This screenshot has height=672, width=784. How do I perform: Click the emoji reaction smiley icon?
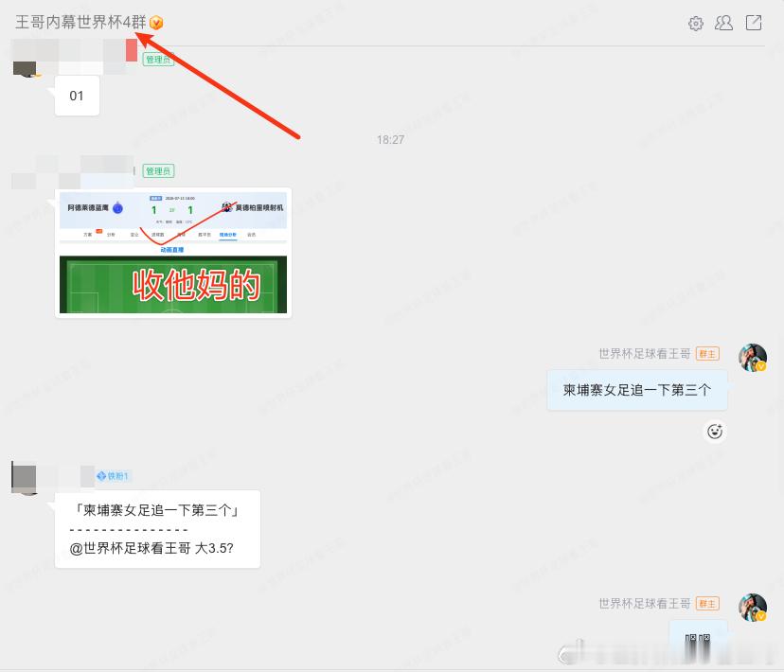click(715, 432)
